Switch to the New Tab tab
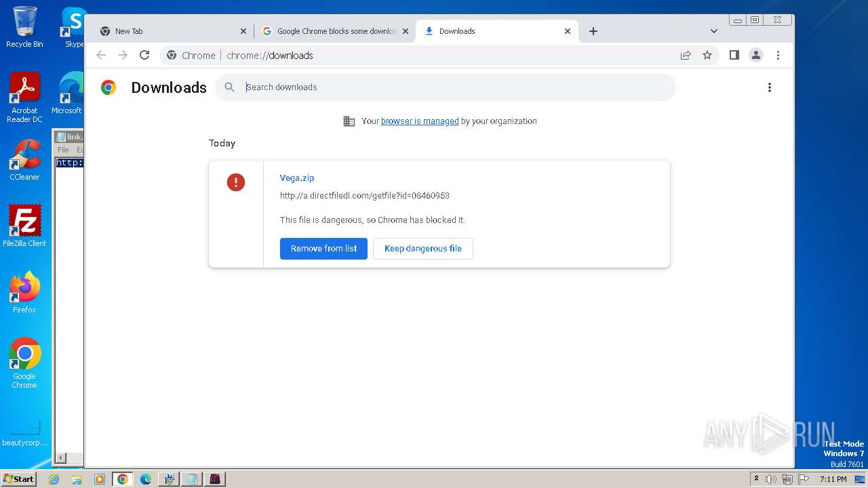Viewport: 868px width, 488px height. point(172,31)
